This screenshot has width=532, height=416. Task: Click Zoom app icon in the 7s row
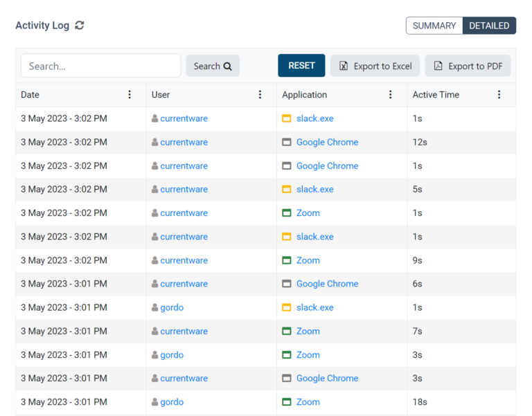pyautogui.click(x=287, y=332)
